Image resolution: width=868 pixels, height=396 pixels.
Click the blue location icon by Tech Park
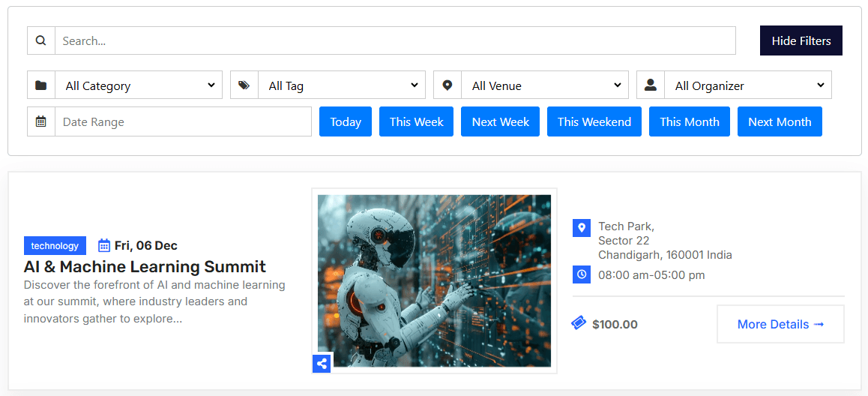582,228
